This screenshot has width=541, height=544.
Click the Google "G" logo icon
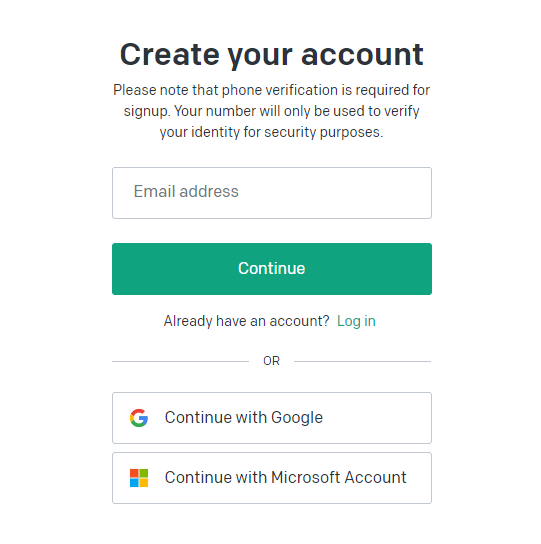(139, 418)
